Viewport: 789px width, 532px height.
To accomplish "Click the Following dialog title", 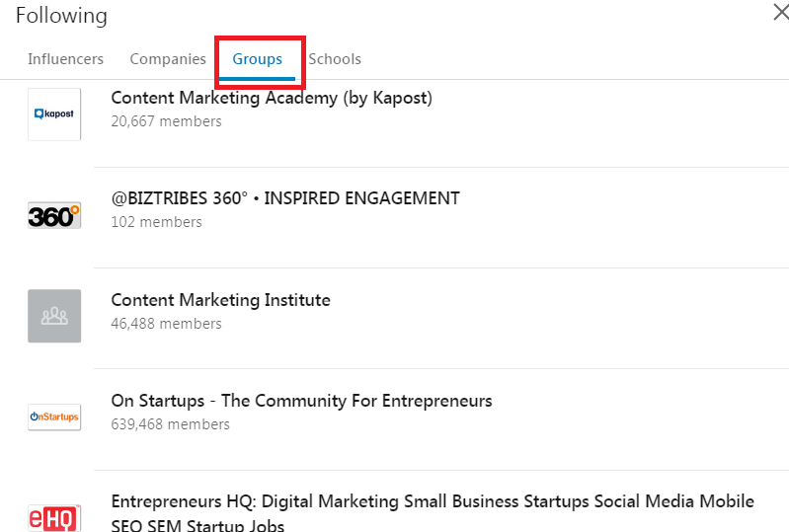I will tap(61, 15).
